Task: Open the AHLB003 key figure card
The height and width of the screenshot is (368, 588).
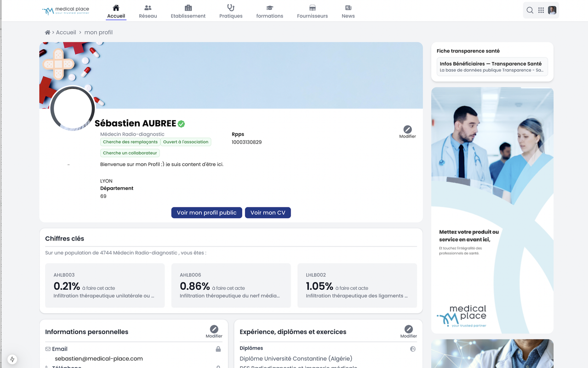Action: [105, 285]
